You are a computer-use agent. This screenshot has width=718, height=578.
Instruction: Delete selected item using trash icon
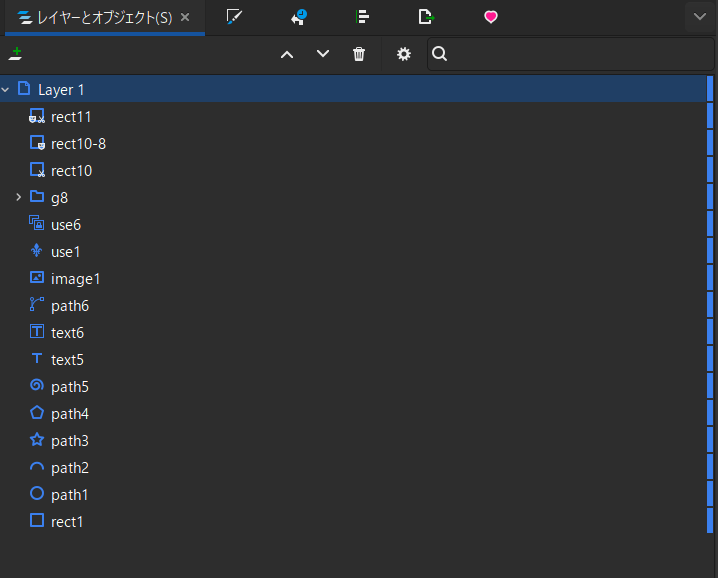click(359, 54)
